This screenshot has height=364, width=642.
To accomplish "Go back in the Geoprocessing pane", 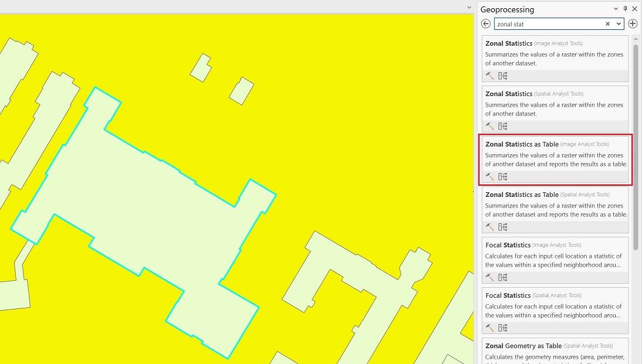I will (x=486, y=24).
